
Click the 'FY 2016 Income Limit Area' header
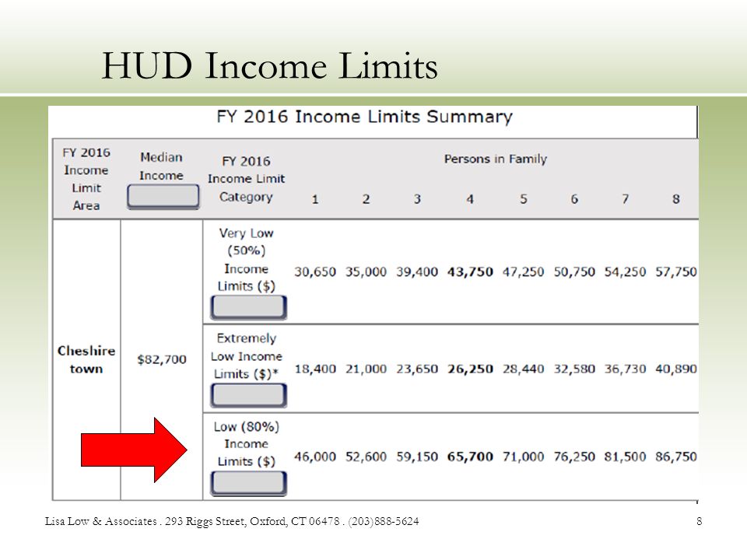[86, 179]
